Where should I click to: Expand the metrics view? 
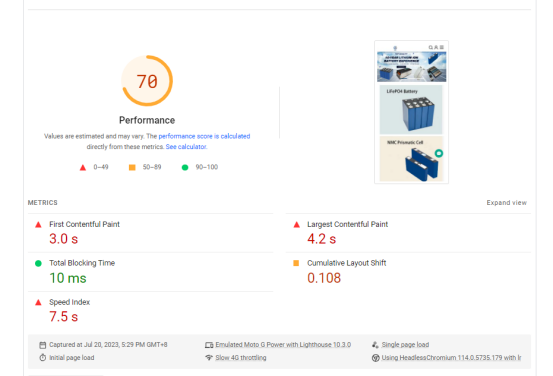click(x=506, y=203)
